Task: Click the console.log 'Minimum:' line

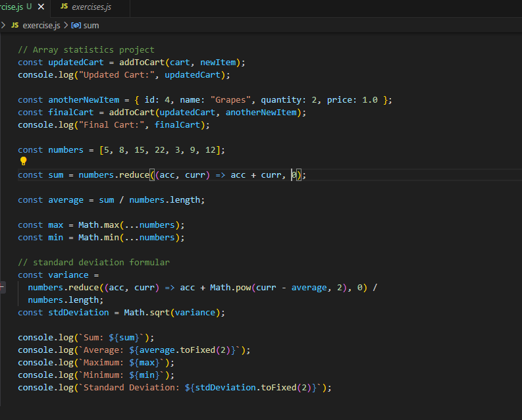Action: point(96,375)
